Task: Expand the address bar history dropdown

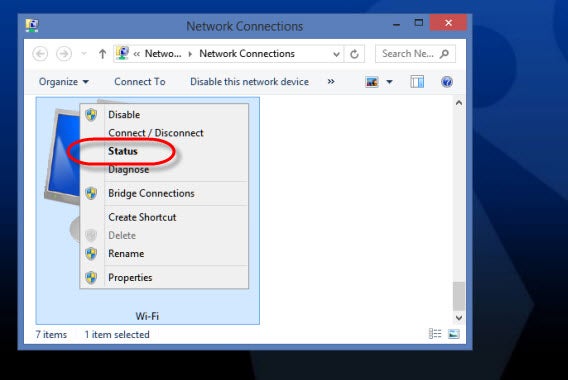Action: pos(337,54)
